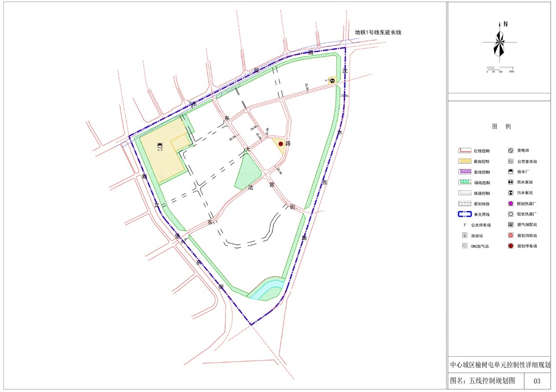Click the 地铁1号线东延长线 map label

(x=378, y=32)
